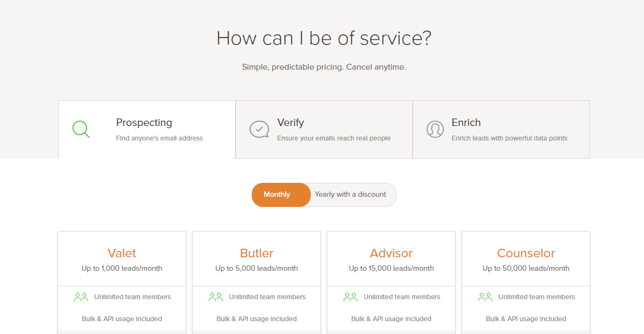Click the Verify checkmark speech-bubble icon
Screen dimensions: 644x334
259,129
